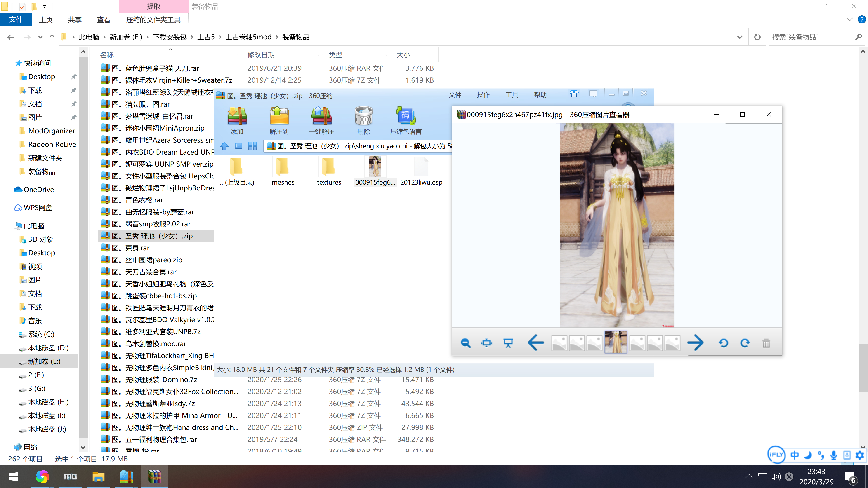Image resolution: width=868 pixels, height=488 pixels.
Task: Click the chevron after 上古卷轴5mod in breadcrumb
Action: click(277, 37)
